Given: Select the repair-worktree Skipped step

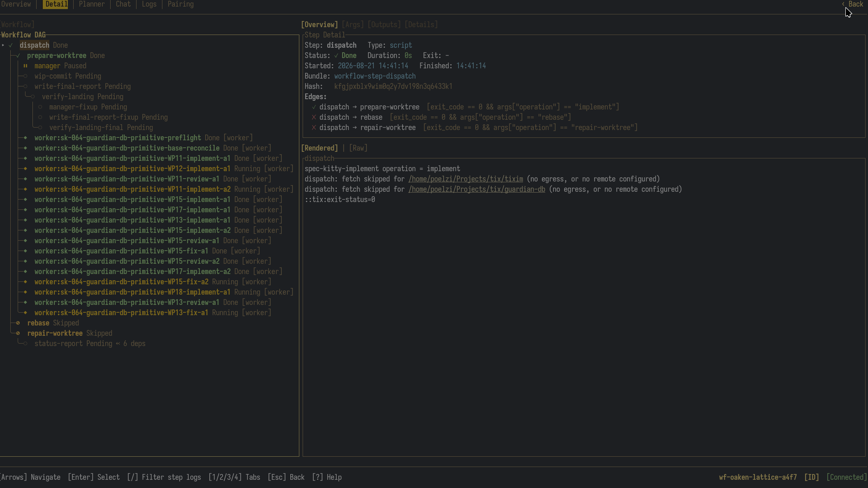Looking at the screenshot, I should [x=69, y=333].
